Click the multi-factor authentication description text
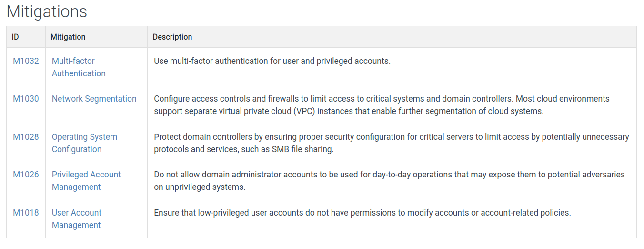The image size is (644, 249). tap(272, 61)
